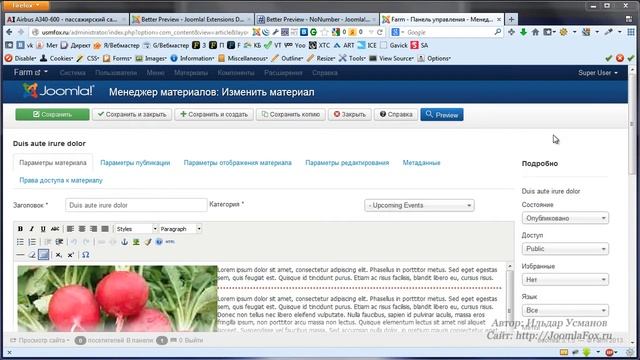
Task: Apply bold formatting in the editor
Action: pos(20,229)
